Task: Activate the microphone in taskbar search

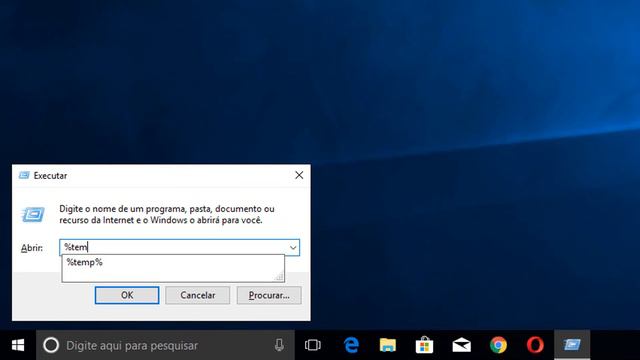Action: [279, 345]
